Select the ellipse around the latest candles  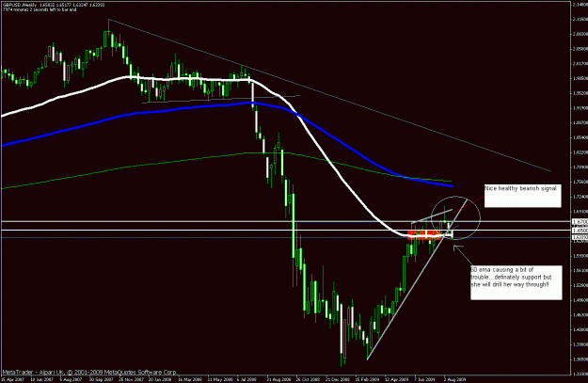(x=455, y=217)
